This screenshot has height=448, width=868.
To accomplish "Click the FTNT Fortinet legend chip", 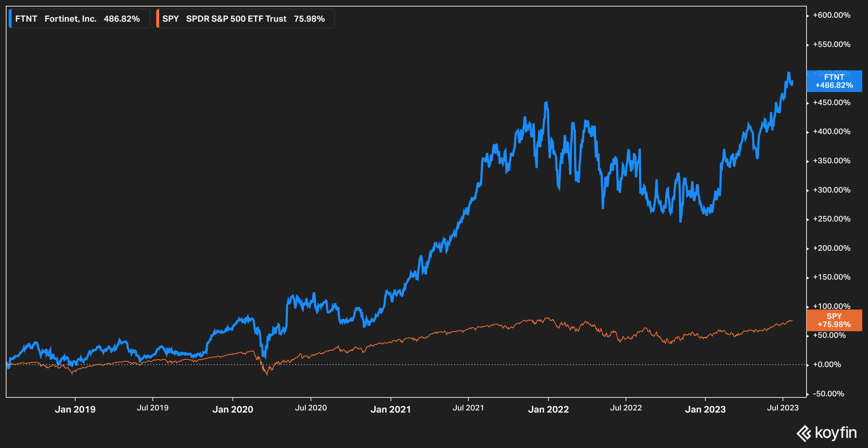I will 79,19.
